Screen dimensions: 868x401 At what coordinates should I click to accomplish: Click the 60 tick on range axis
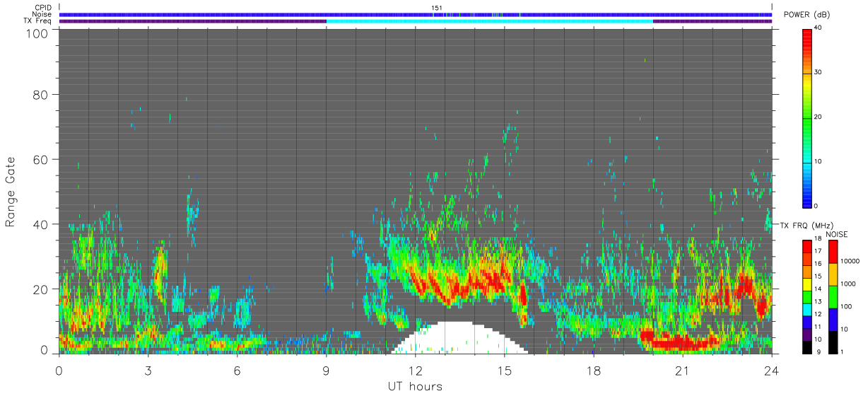(40, 159)
